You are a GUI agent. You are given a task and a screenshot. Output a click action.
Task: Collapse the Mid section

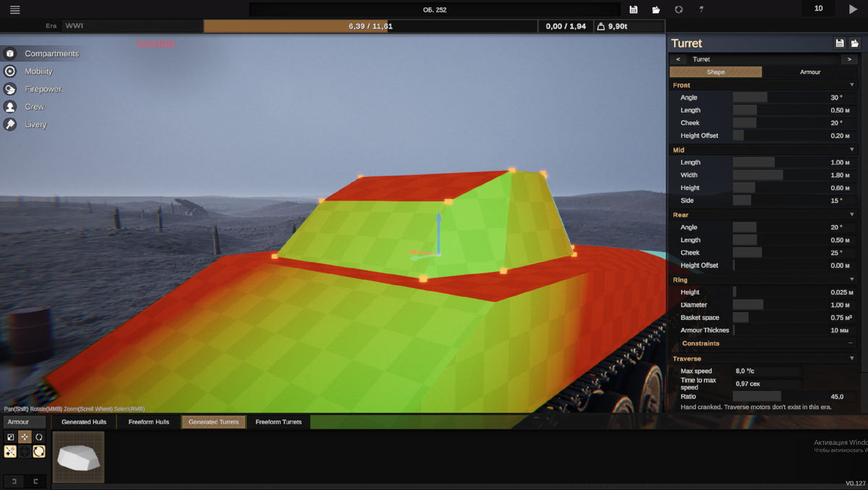coord(852,150)
